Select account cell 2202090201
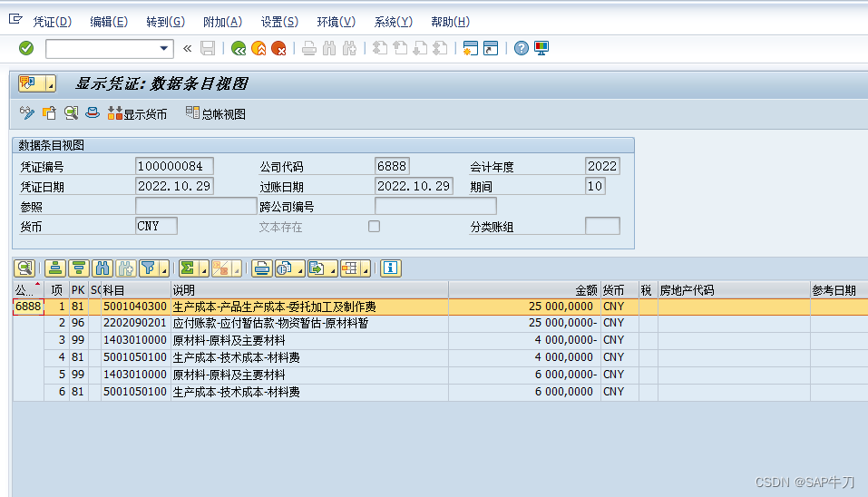The width and height of the screenshot is (868, 497). [135, 323]
